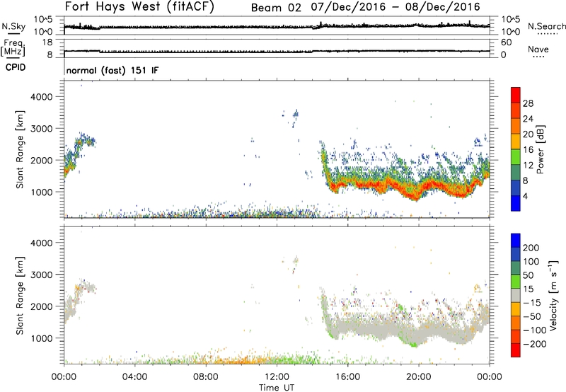The image size is (566, 392).
Task: Click the 'Slant Range [km]' label of power panel
Action: click(20, 149)
